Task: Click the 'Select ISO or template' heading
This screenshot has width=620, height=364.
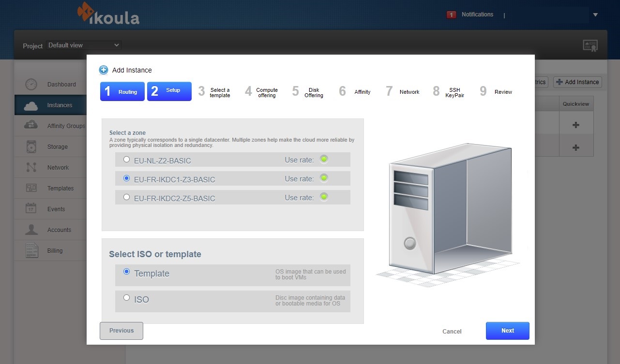Action: 155,254
